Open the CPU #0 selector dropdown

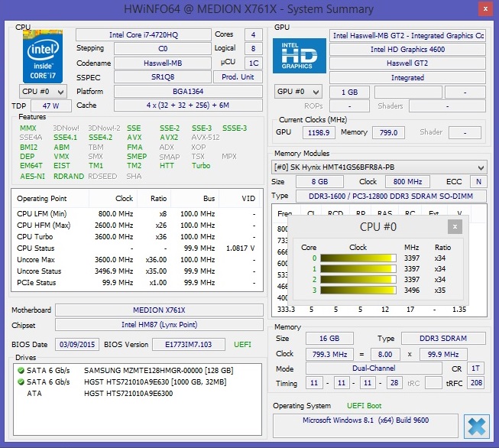click(43, 92)
